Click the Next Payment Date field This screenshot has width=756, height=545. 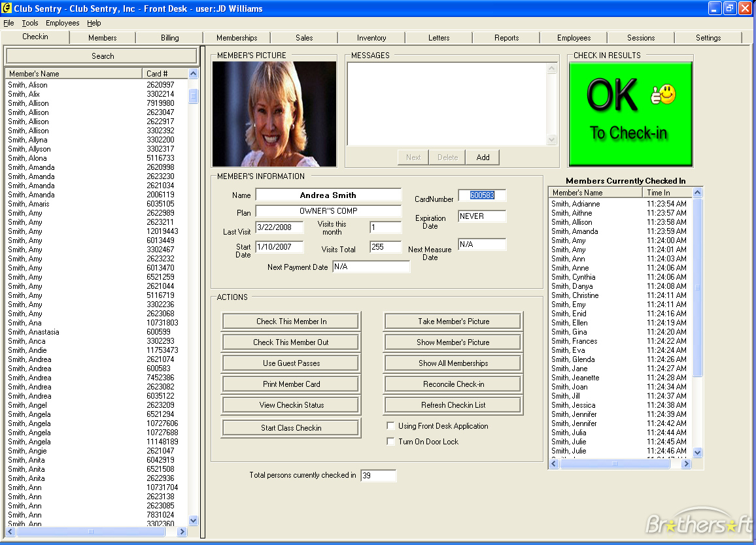pos(371,267)
